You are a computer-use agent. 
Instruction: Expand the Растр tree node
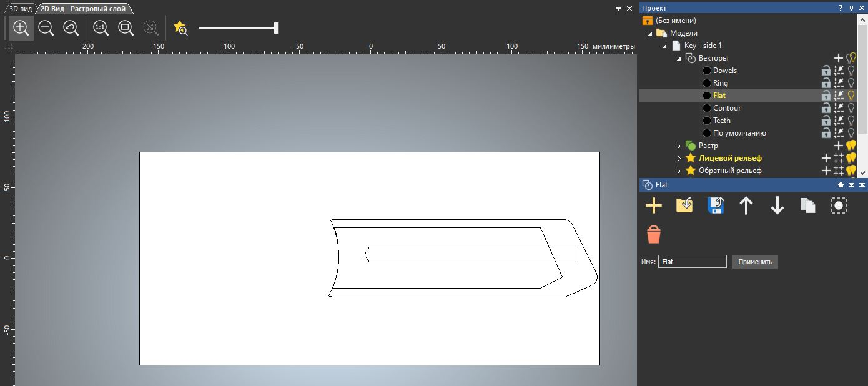coord(679,146)
